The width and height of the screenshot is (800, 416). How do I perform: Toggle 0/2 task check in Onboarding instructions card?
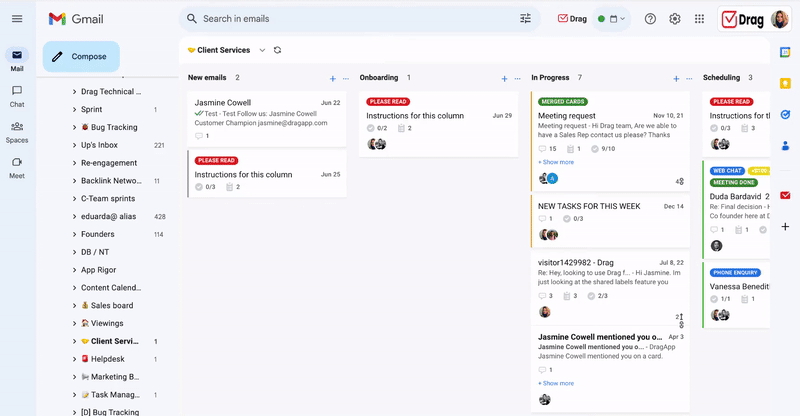371,128
